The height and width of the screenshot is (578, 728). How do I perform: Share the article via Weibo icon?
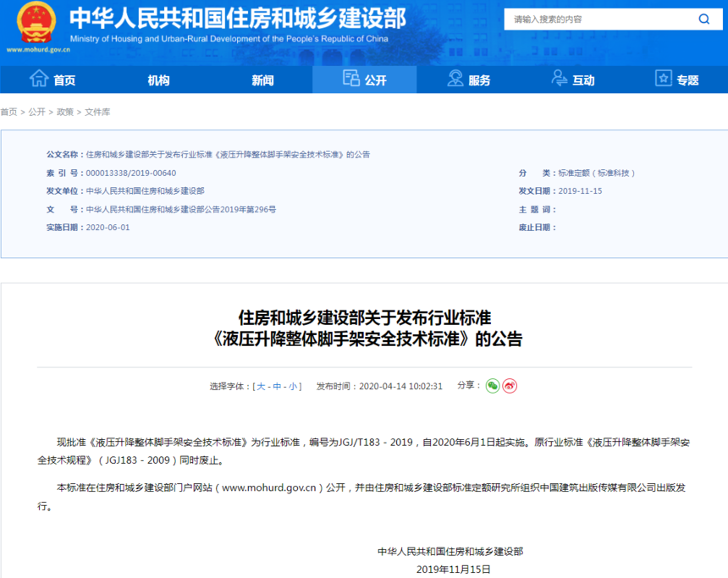click(x=510, y=386)
